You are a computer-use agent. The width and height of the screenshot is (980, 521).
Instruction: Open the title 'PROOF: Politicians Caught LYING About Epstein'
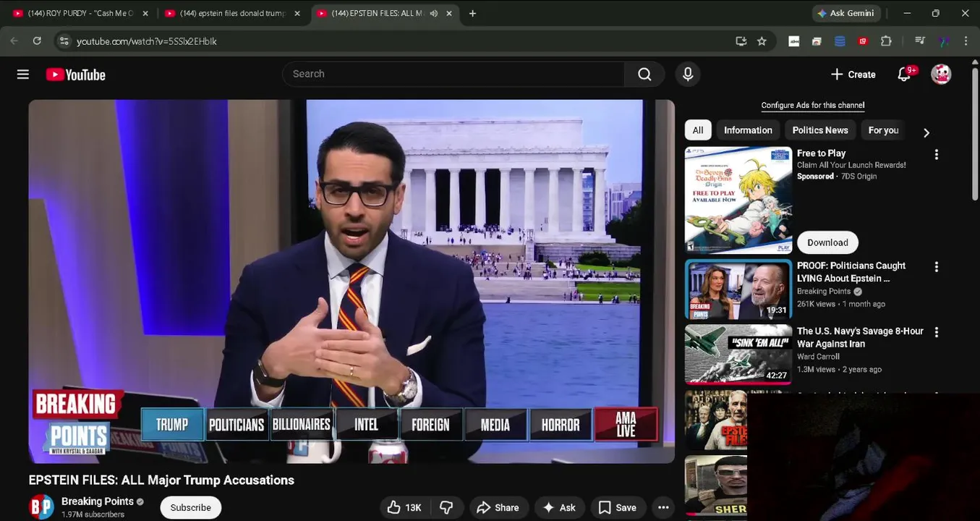[851, 272]
